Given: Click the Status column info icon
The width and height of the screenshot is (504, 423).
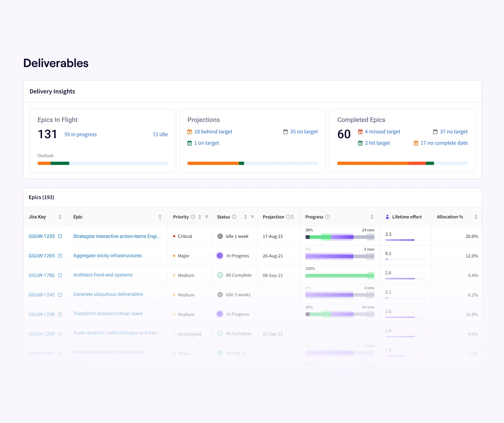Looking at the screenshot, I should pos(234,217).
